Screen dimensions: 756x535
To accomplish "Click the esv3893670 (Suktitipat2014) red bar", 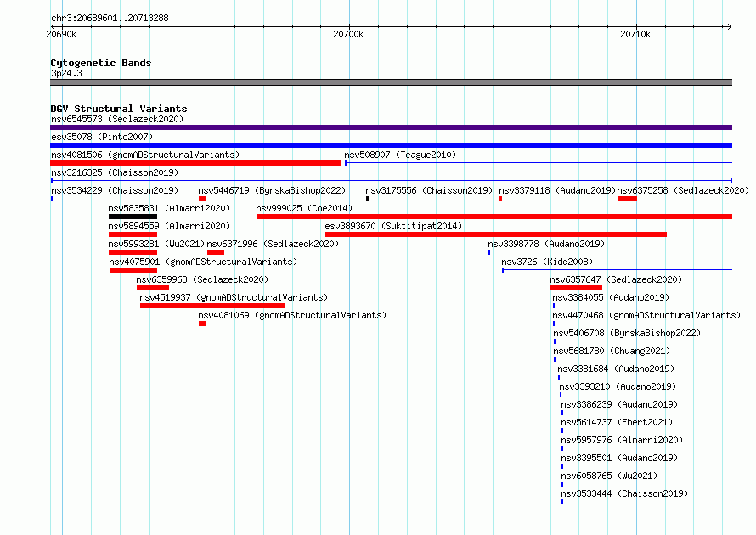I will coord(496,234).
